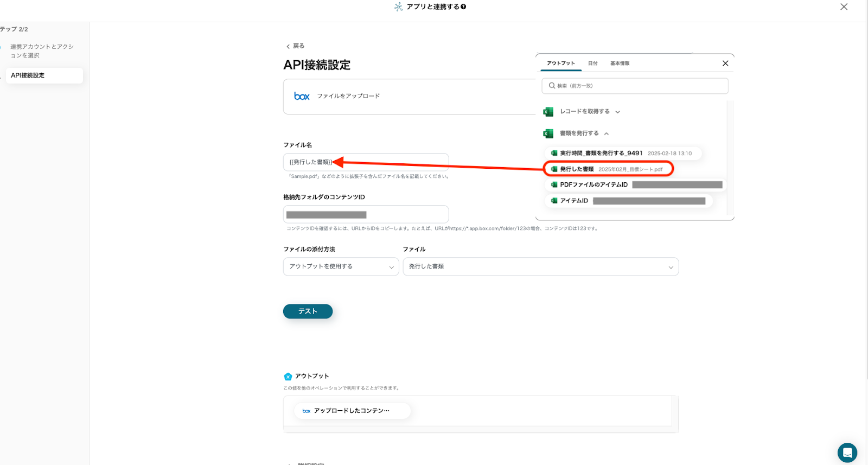Screen dimensions: 868x465
Task: Open the ファイル dropdown showing 発行した書類
Action: pyautogui.click(x=540, y=266)
